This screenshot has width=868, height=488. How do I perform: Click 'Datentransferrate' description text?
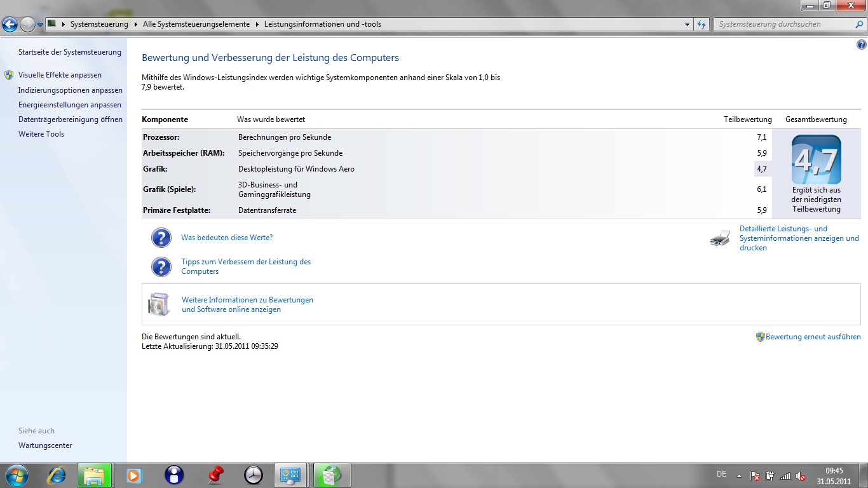click(267, 210)
